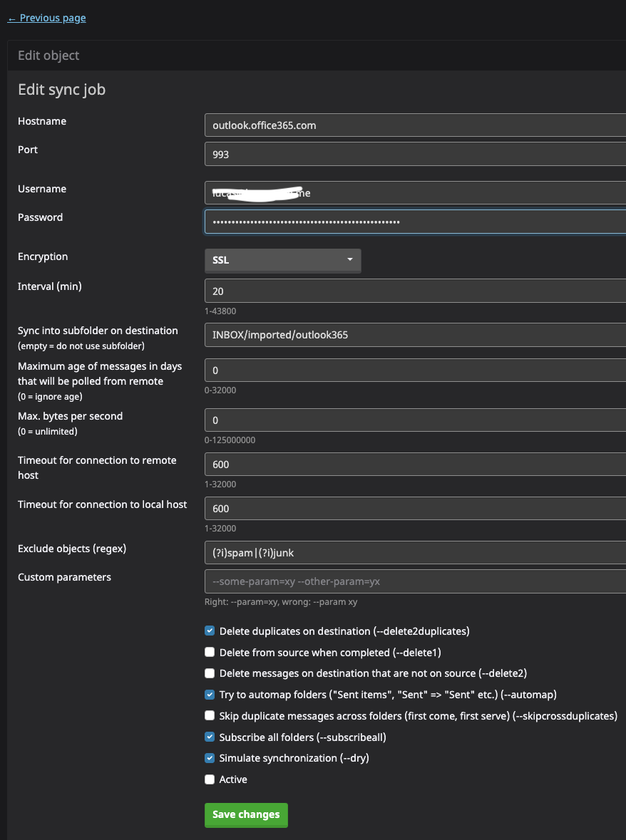
Task: Click the Previous page link
Action: [x=47, y=18]
